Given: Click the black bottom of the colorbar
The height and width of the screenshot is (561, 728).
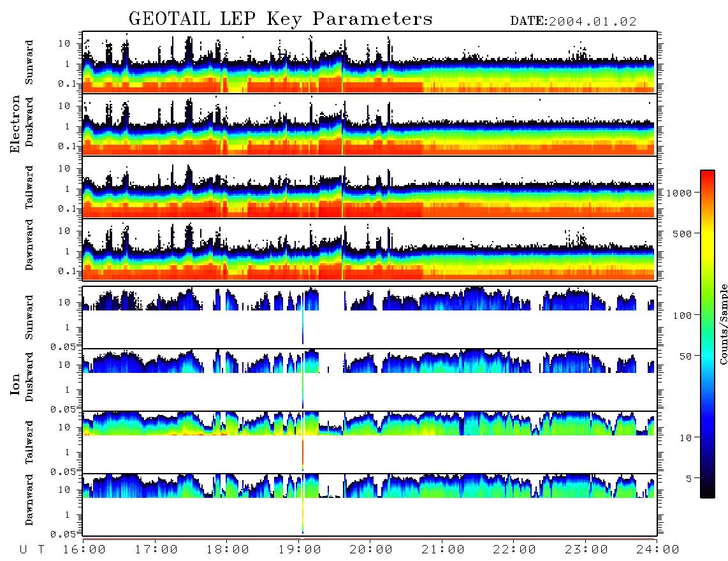Looking at the screenshot, I should tap(708, 490).
